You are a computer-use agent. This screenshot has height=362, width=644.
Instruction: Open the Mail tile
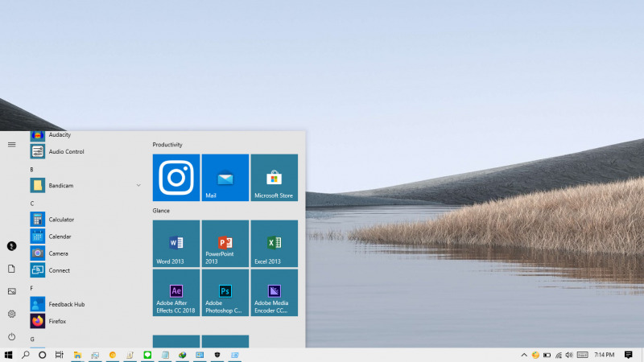point(225,177)
